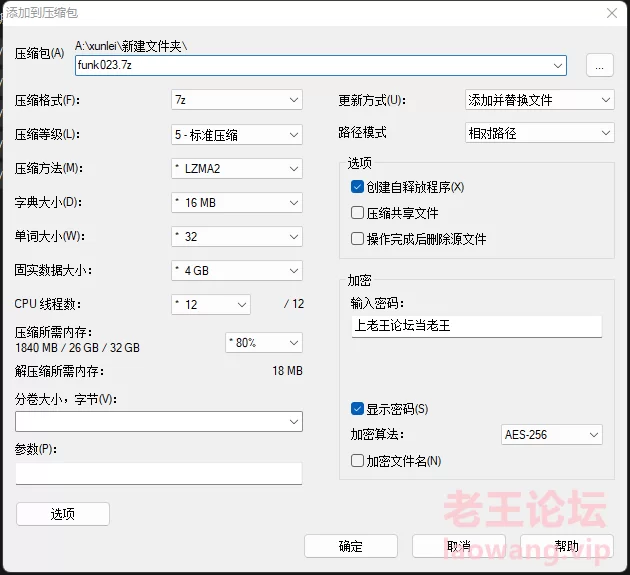630x575 pixels.
Task: Open the path mode 相对路径 dropdown
Action: pos(540,133)
